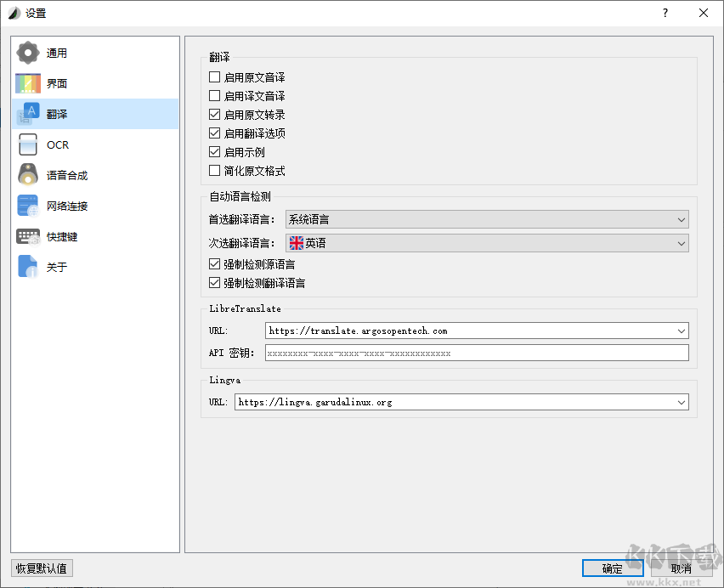Click the 恢复默认值 button
The width and height of the screenshot is (724, 588).
tap(42, 568)
